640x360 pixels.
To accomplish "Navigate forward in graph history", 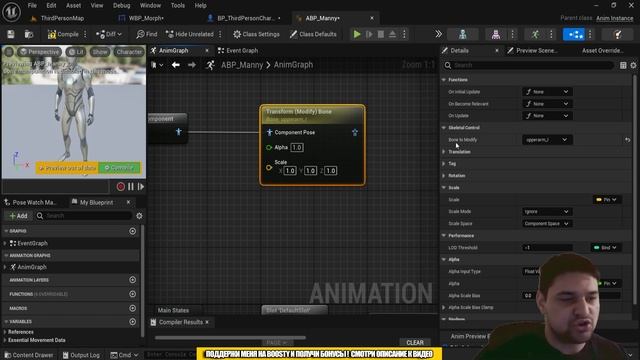I will 191,65.
